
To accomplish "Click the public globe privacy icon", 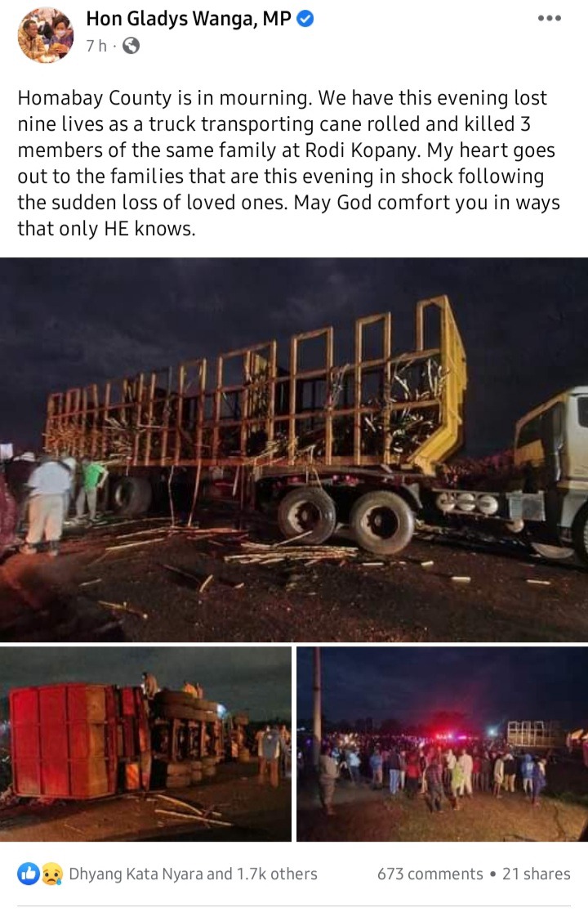I will tap(131, 46).
